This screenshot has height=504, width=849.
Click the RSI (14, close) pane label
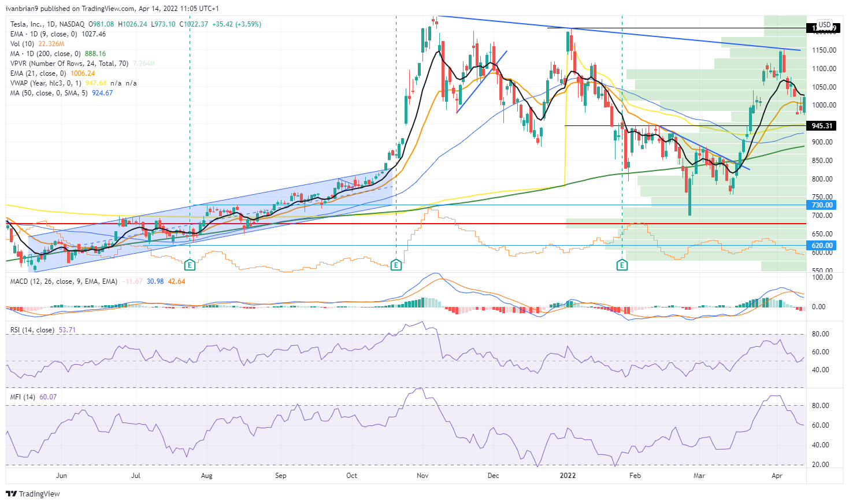point(32,330)
